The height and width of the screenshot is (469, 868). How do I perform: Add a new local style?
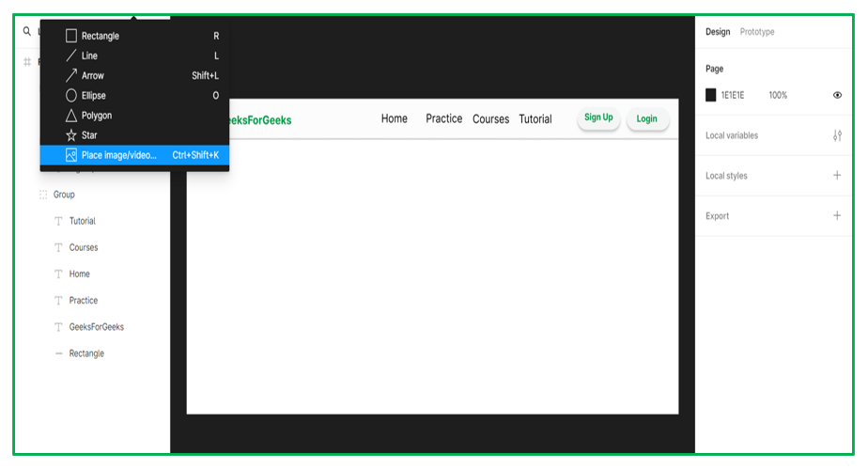(x=837, y=176)
